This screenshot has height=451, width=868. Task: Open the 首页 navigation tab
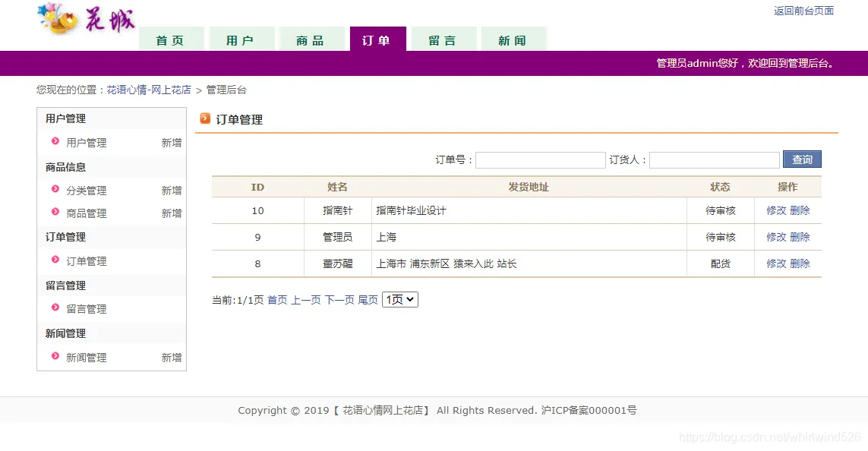point(171,39)
